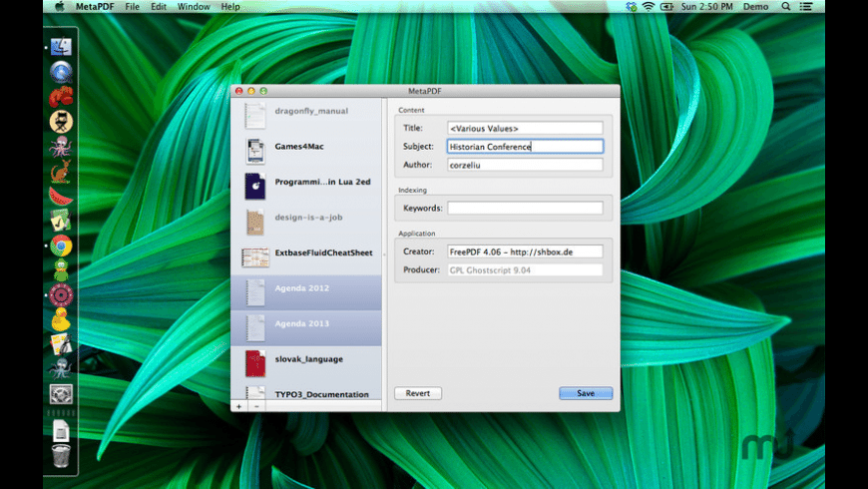Open the MetaPDF application menu
Viewport: 868px width, 489px height.
95,7
